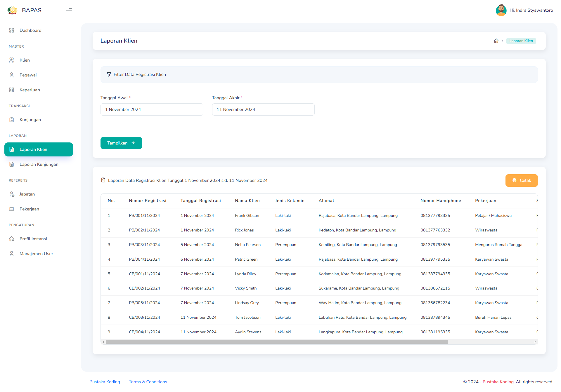Image resolution: width=561 pixels, height=392 pixels.
Task: Click the Dashboard grid icon in sidebar
Action: 12,30
